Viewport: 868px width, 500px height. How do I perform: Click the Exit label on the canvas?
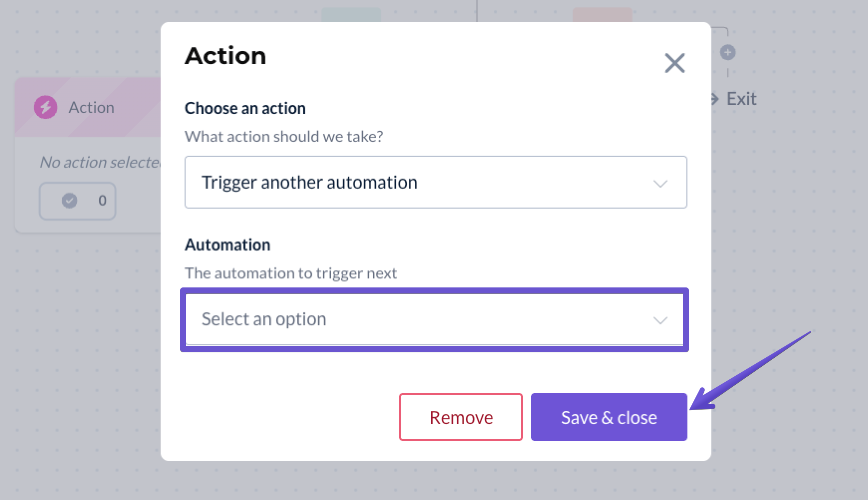[x=741, y=99]
